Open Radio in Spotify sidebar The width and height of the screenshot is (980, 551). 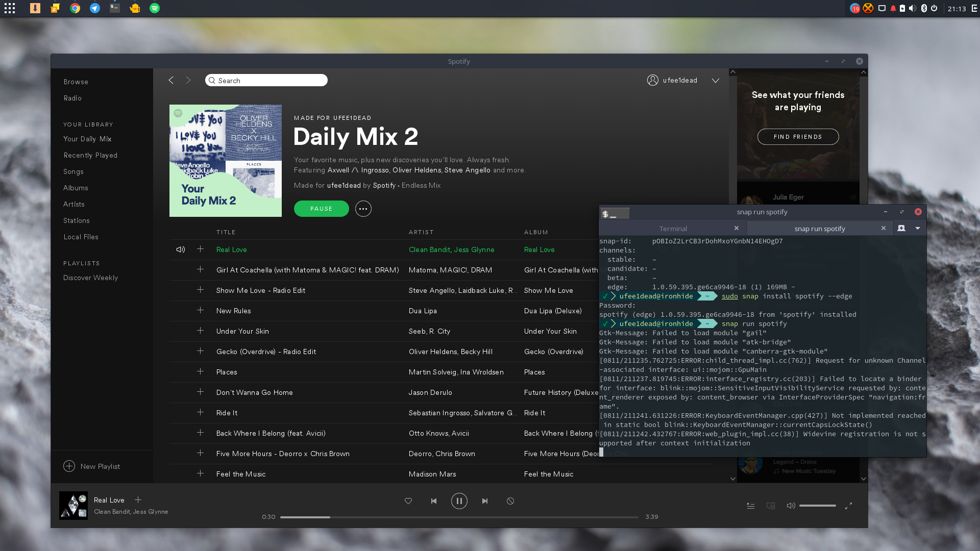[x=72, y=98]
